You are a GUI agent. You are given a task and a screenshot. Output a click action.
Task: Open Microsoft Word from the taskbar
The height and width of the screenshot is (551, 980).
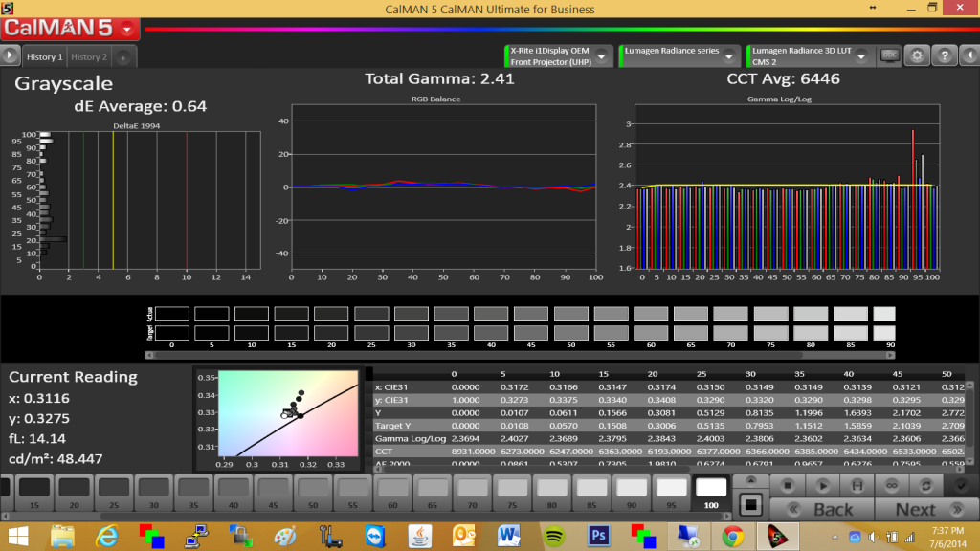pyautogui.click(x=509, y=536)
